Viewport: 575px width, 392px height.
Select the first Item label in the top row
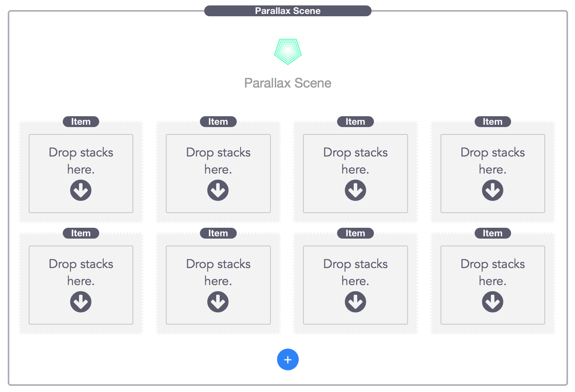[81, 122]
